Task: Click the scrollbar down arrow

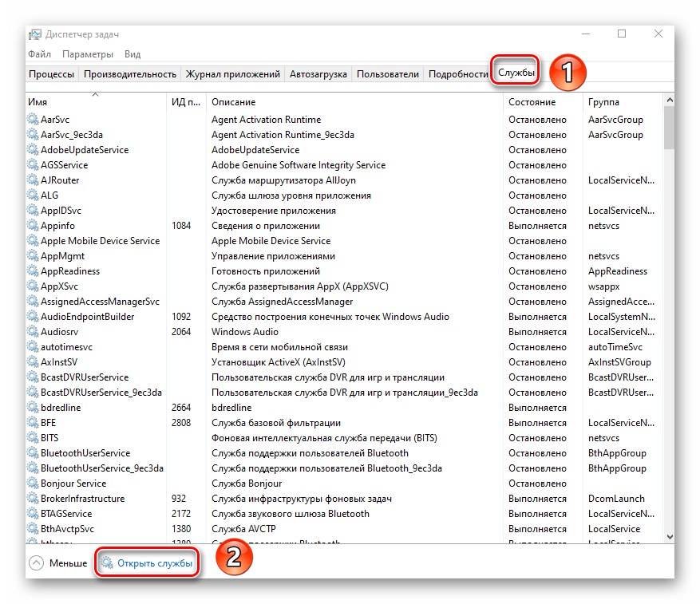Action: point(669,538)
